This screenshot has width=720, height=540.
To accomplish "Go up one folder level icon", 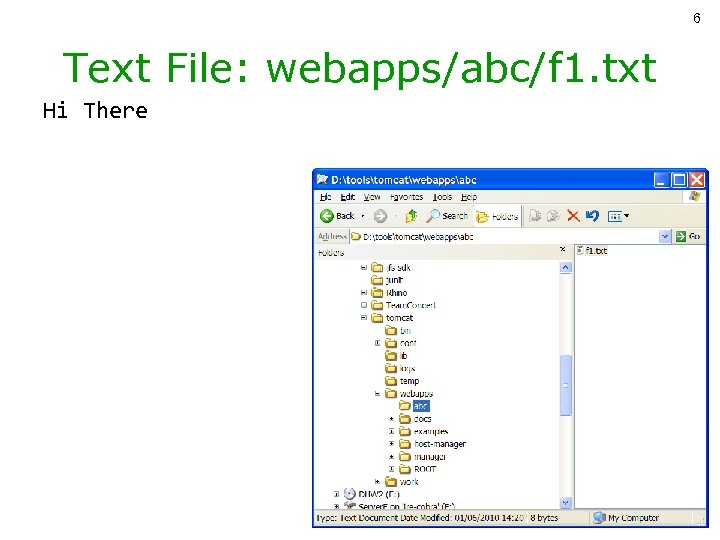I will coord(411,216).
